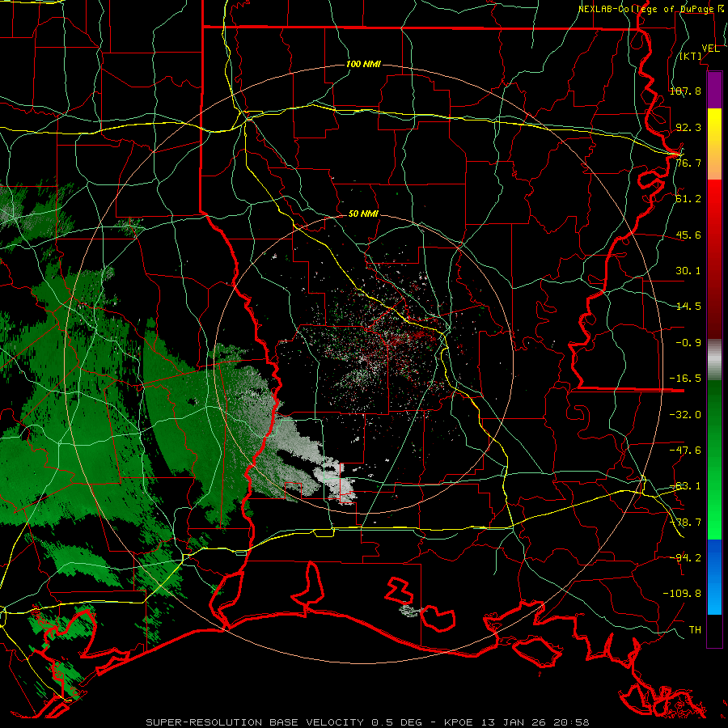Click the blue segment of the color bar
Image resolution: width=728 pixels, height=728 pixels.
pyautogui.click(x=714, y=577)
